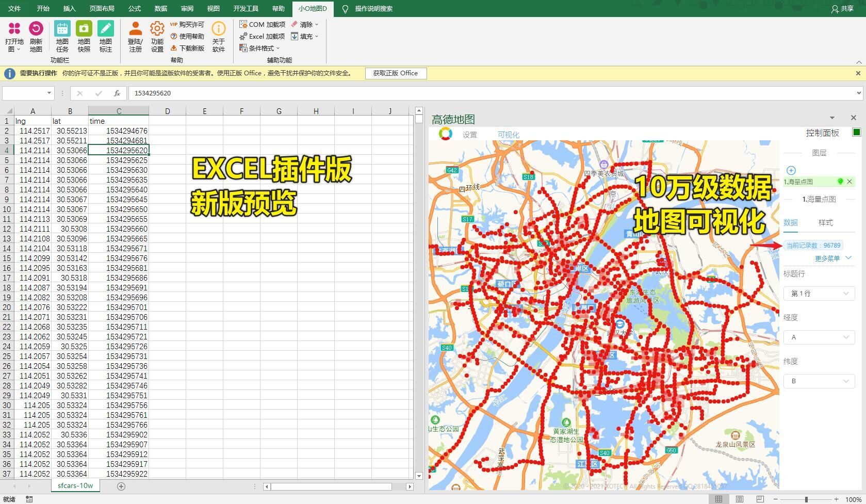Image resolution: width=866 pixels, height=504 pixels.
Task: Add a new map layer plus icon
Action: pos(791,170)
